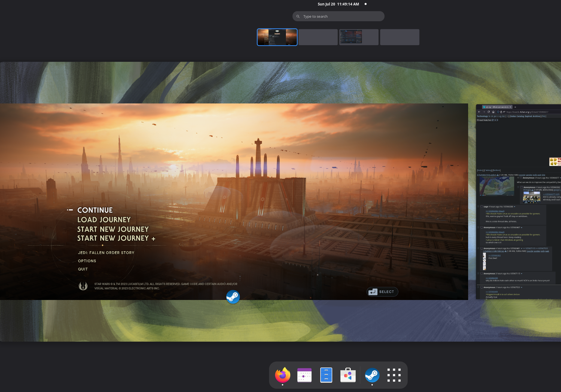Image resolution: width=561 pixels, height=392 pixels.
Task: Collapse the sage reply No.105966386
Action: pyautogui.click(x=478, y=206)
